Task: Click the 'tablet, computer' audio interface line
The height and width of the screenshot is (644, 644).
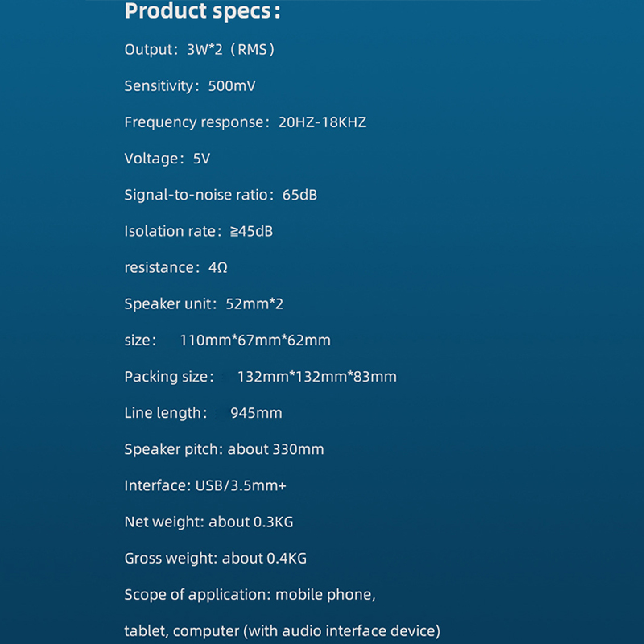Action: click(283, 631)
